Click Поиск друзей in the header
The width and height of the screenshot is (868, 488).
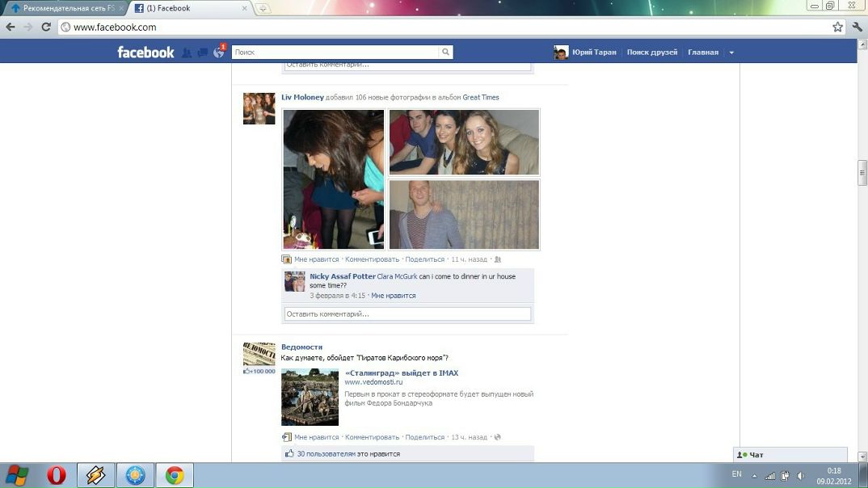click(x=651, y=53)
